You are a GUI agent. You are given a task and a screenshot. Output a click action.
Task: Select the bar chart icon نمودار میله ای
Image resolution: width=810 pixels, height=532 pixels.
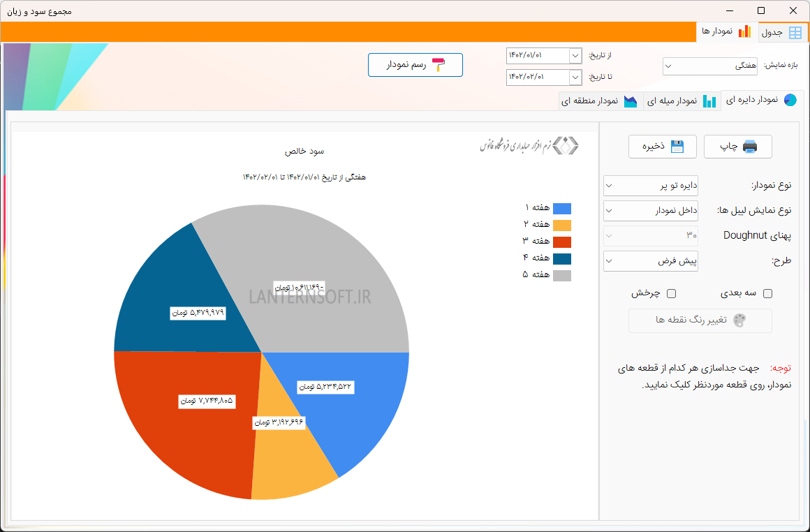click(x=709, y=101)
